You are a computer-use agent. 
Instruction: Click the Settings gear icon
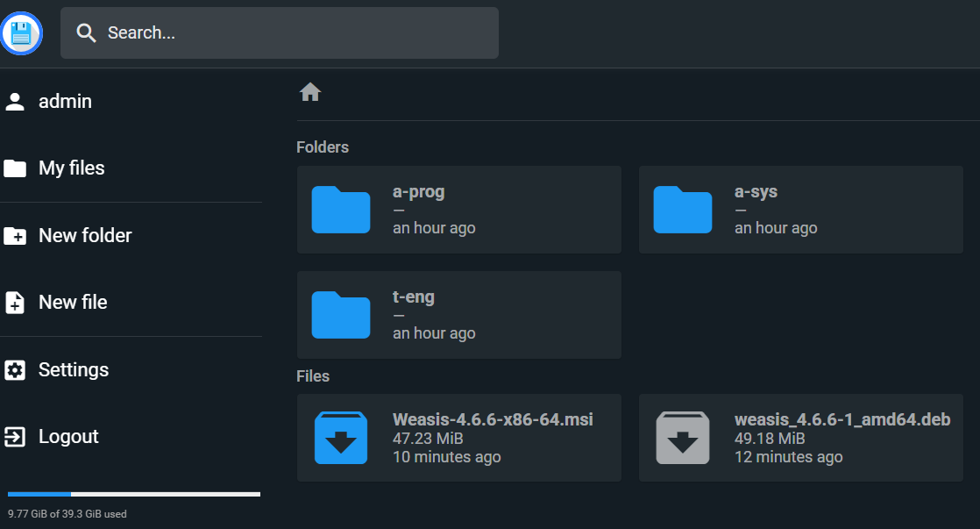click(x=15, y=370)
